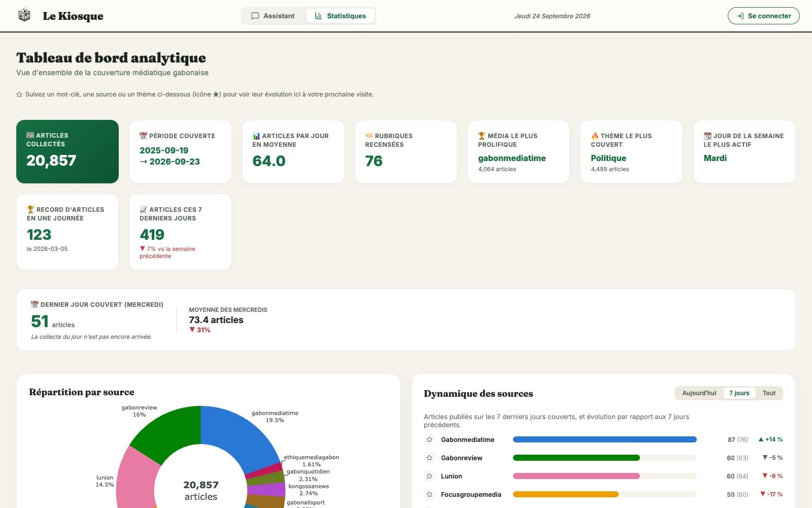Click the 123 record articles value
Viewport: 812px width, 508px height.
point(39,235)
